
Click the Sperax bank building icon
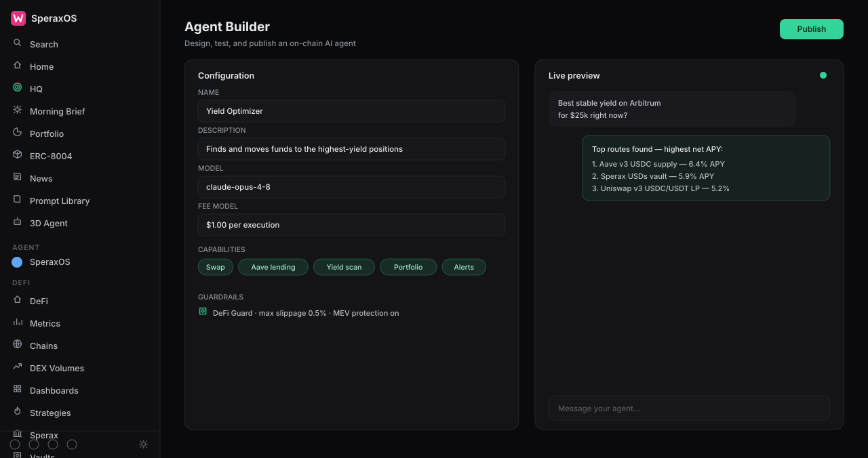pyautogui.click(x=17, y=434)
